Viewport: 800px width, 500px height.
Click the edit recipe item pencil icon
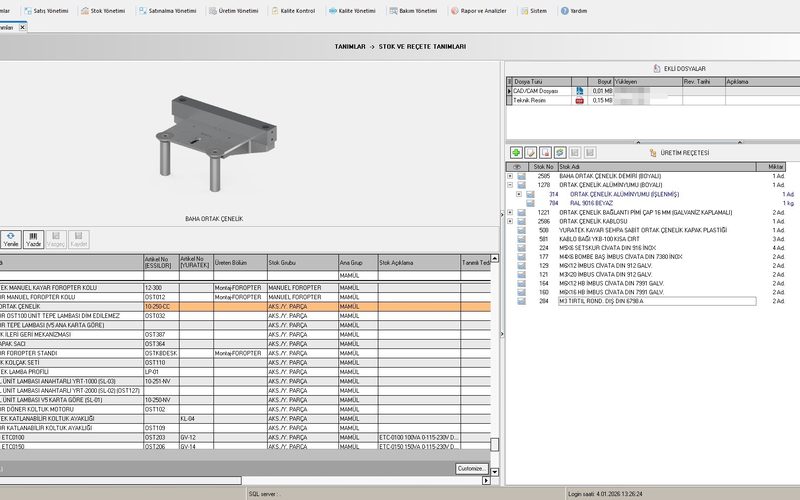coord(531,153)
